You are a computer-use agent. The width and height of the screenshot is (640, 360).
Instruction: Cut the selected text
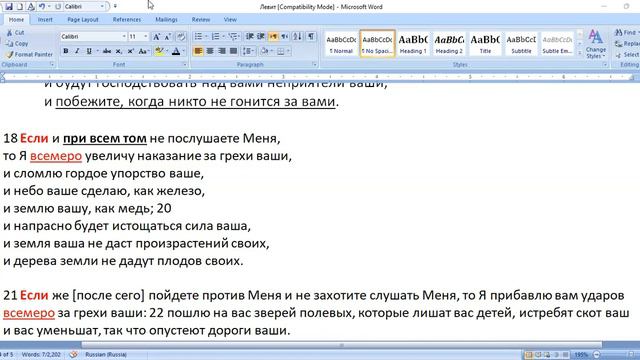coord(16,33)
